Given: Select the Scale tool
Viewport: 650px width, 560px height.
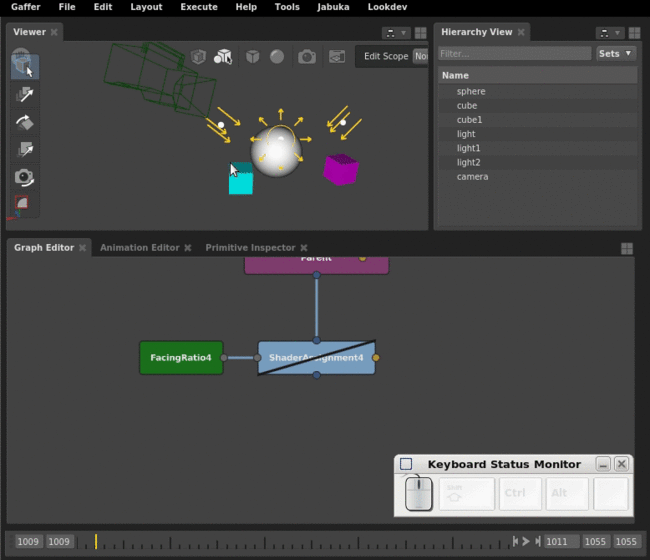Looking at the screenshot, I should tap(24, 150).
